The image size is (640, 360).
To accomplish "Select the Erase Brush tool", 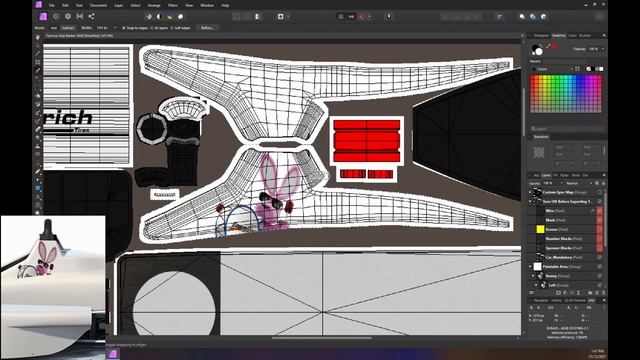I will coord(38,129).
